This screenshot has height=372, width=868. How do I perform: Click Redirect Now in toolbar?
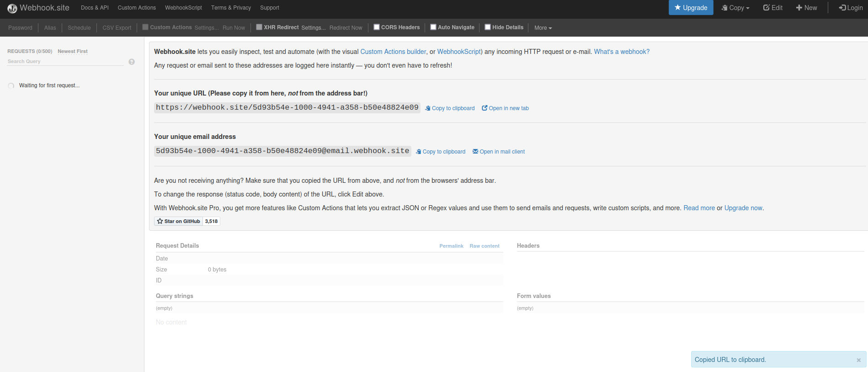point(346,28)
